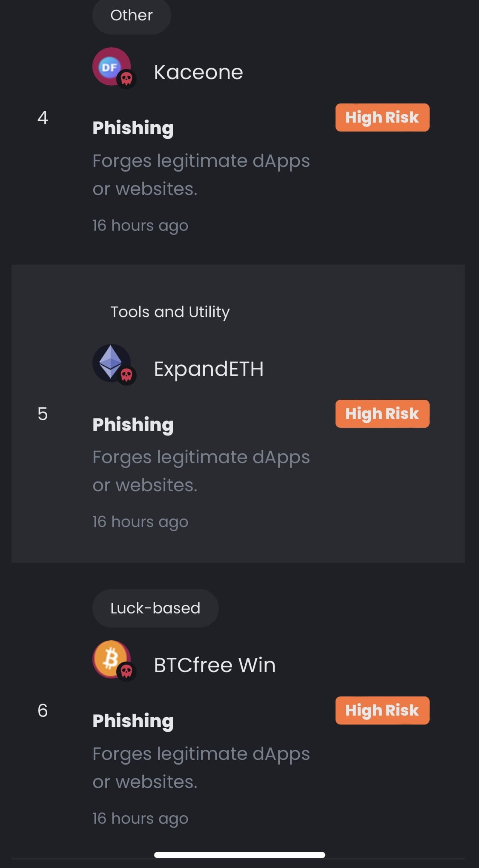Viewport: 479px width, 868px height.
Task: Tap the High Risk label on BTCfree Win
Action: coord(382,710)
